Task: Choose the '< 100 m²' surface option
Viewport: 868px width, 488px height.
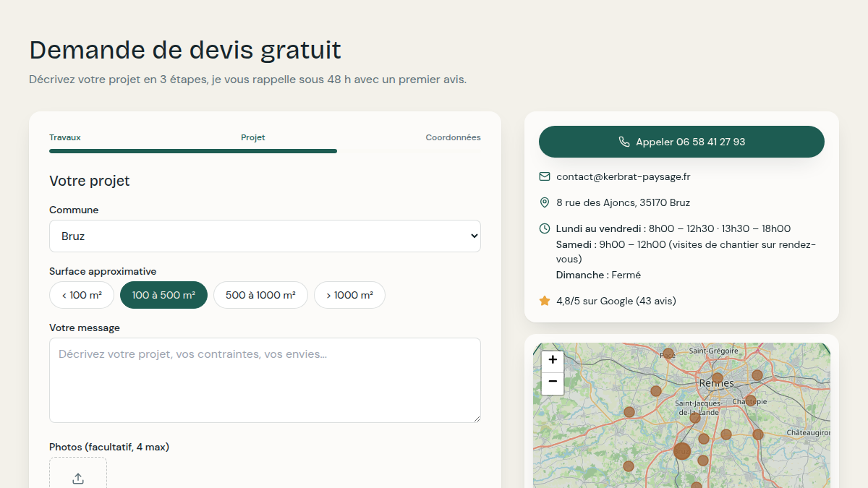Action: 82,295
